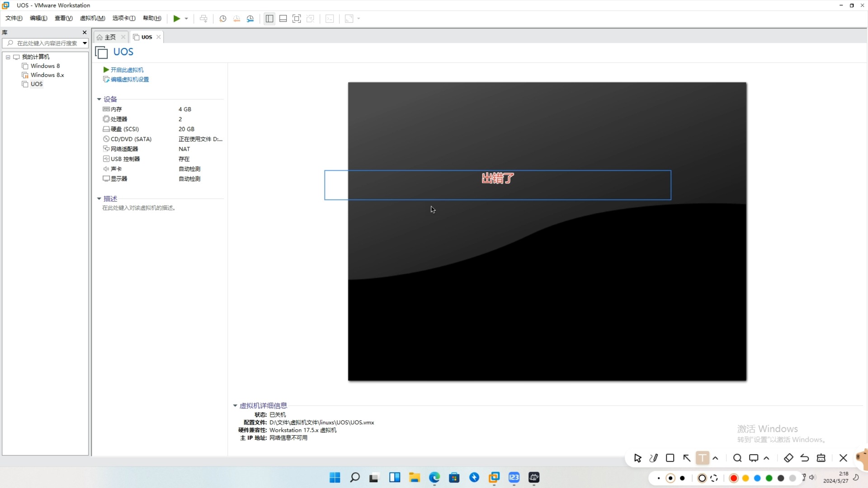Open the 虚拟机(M) menu
Image resolution: width=868 pixels, height=488 pixels.
click(92, 19)
